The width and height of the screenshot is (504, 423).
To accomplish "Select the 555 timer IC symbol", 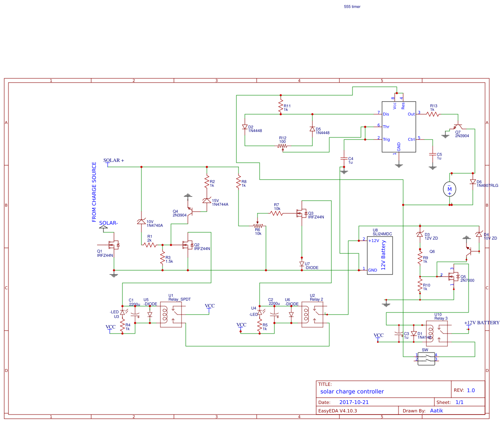I will pos(398,127).
